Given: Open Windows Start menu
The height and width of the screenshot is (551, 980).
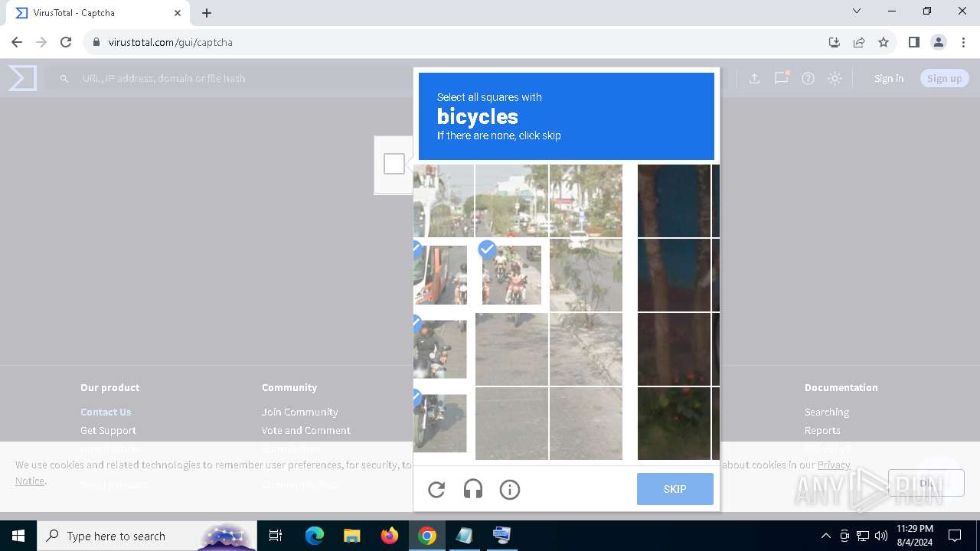Looking at the screenshot, I should tap(18, 536).
